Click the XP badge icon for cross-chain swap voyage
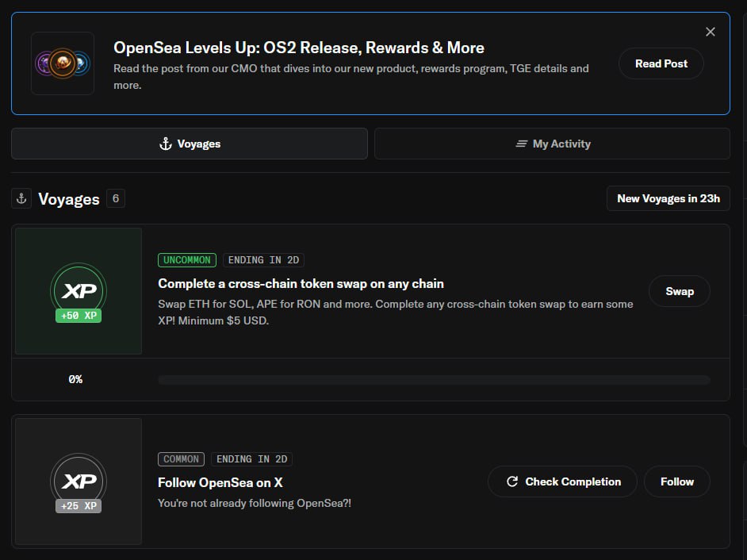 [x=79, y=291]
